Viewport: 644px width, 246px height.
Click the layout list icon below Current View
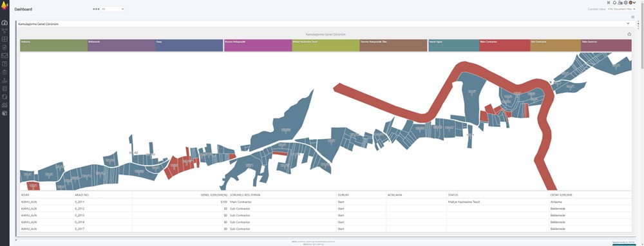tap(633, 17)
